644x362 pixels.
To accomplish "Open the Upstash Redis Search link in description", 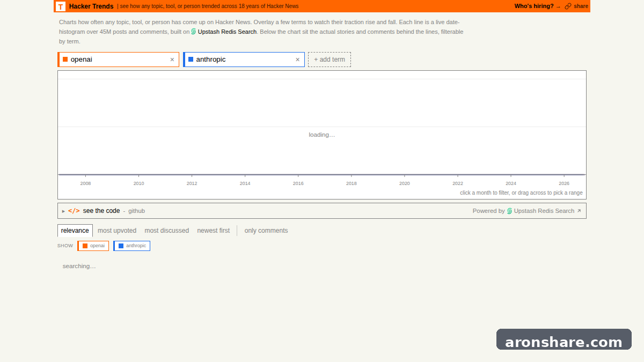I will tap(227, 32).
